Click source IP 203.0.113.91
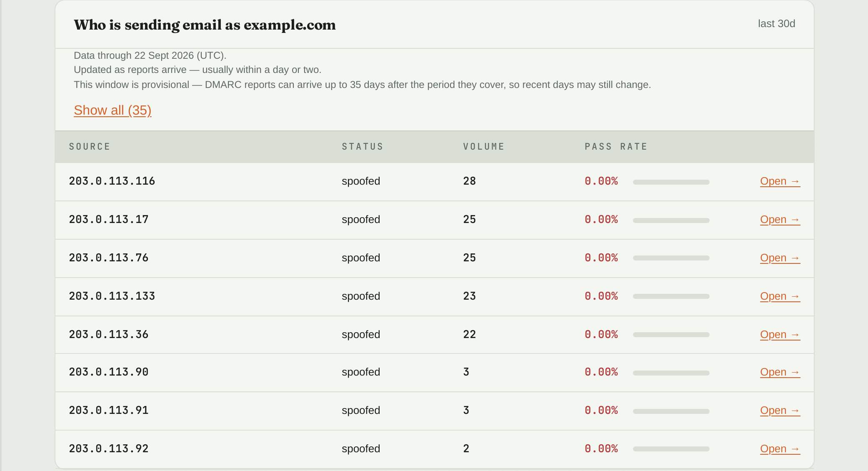Screen dimensions: 868x471 (108, 411)
